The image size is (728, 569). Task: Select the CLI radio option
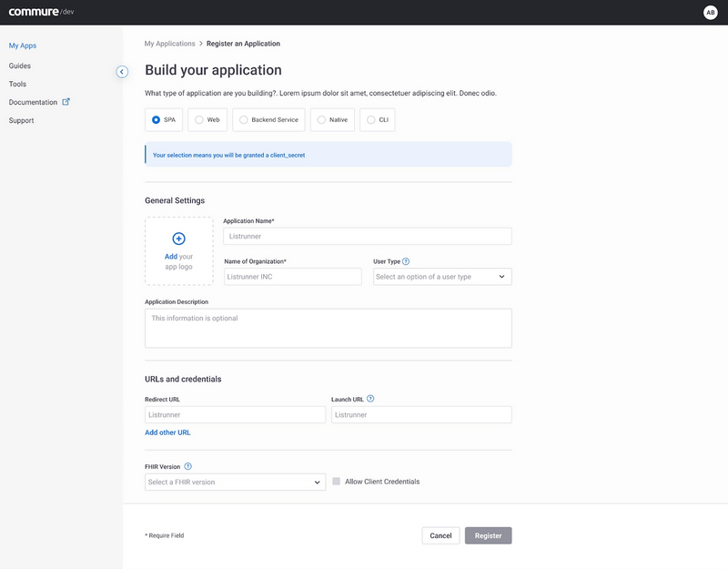point(378,120)
